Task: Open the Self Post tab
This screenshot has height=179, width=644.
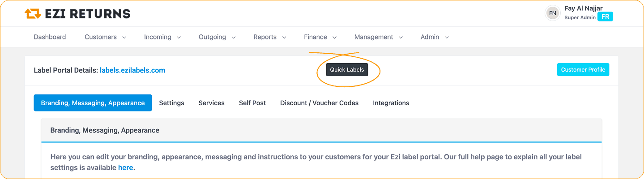Action: tap(252, 103)
